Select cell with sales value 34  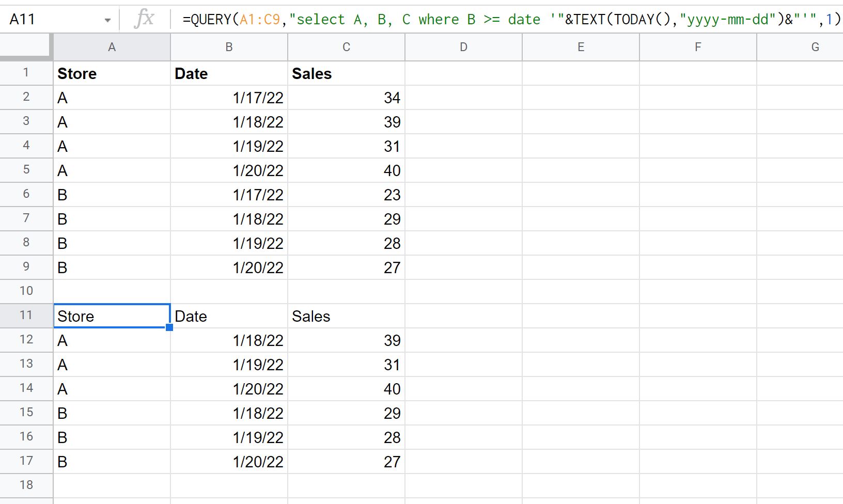(x=346, y=98)
